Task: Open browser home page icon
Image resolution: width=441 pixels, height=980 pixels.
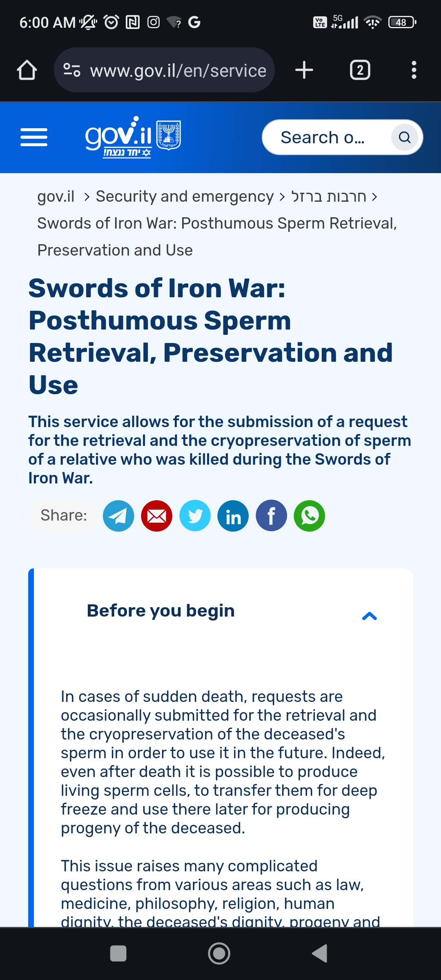Action: coord(27,70)
